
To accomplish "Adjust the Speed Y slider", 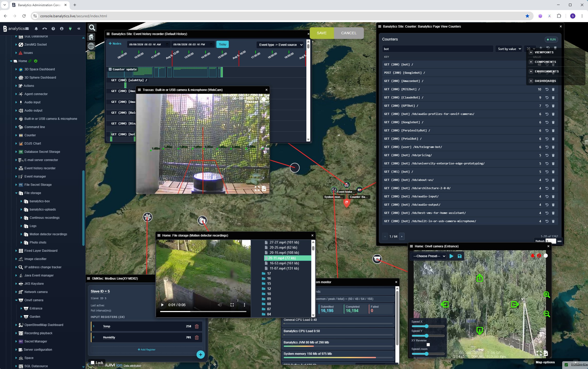I will click(428, 336).
